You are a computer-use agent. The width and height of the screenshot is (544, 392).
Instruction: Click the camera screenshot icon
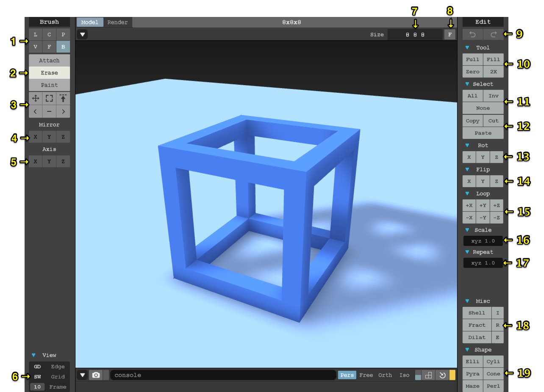[x=96, y=375]
